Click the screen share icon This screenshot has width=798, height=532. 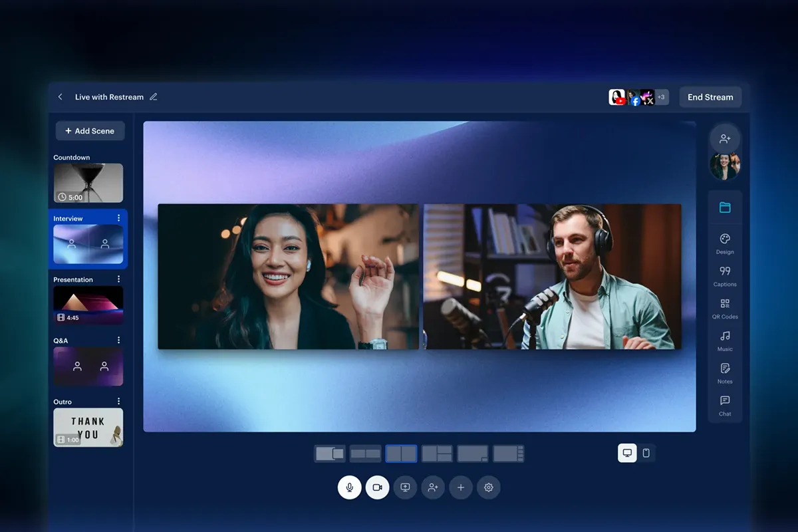(x=405, y=487)
